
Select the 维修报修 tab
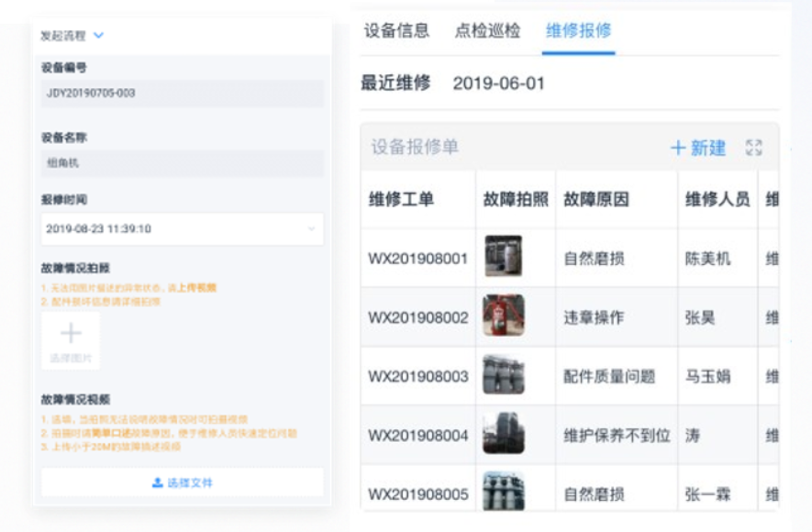tap(578, 30)
